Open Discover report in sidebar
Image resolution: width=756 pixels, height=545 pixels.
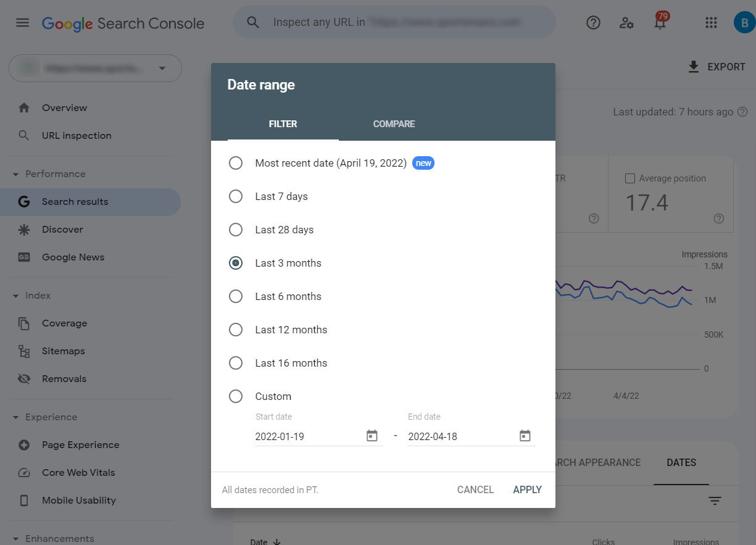pos(62,229)
